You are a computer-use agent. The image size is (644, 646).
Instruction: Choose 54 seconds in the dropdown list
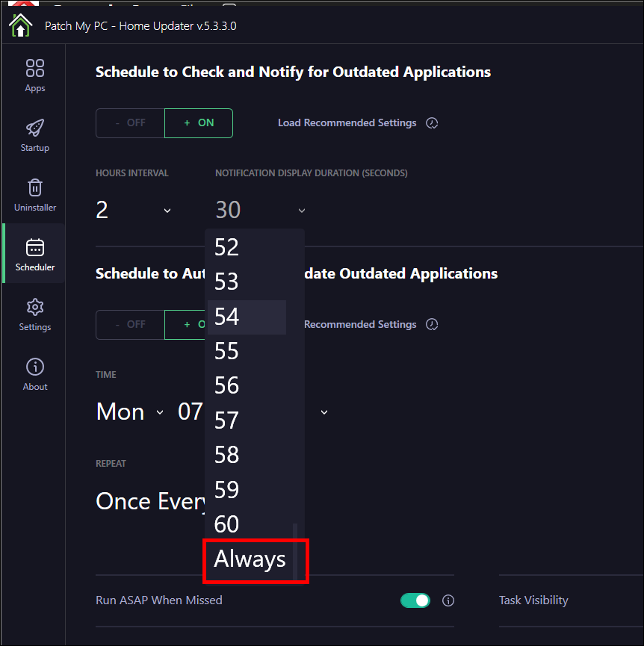click(247, 317)
